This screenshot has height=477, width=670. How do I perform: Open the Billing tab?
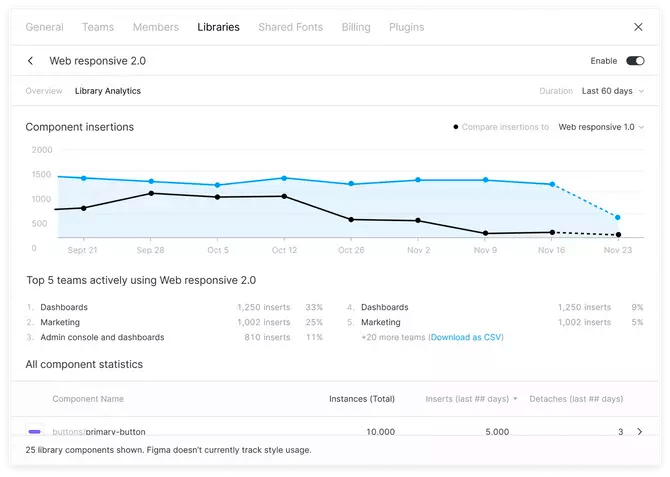pos(355,27)
